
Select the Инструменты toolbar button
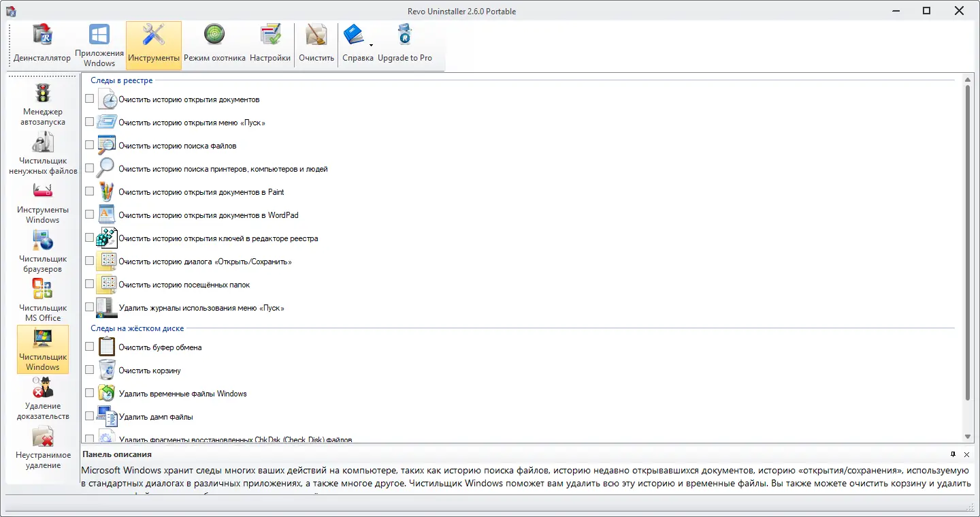pyautogui.click(x=154, y=45)
